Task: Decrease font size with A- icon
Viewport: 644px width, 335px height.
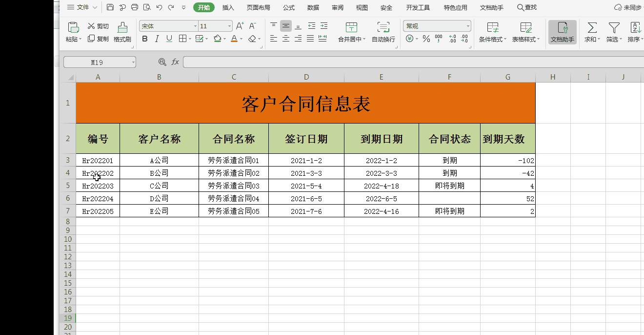Action: pos(252,26)
